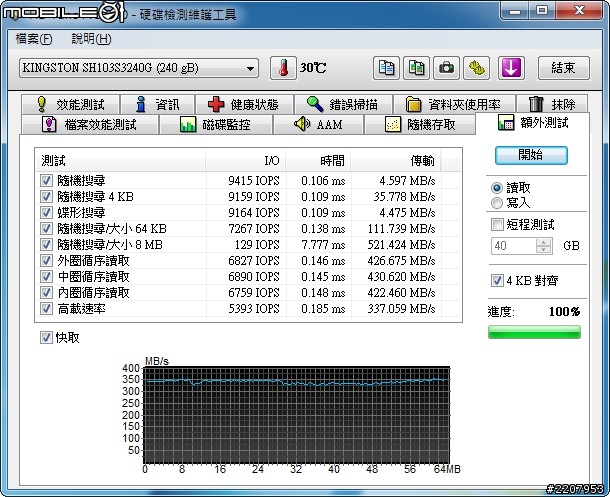Click the 9415 IOPS value
This screenshot has height=497, width=610.
click(254, 180)
